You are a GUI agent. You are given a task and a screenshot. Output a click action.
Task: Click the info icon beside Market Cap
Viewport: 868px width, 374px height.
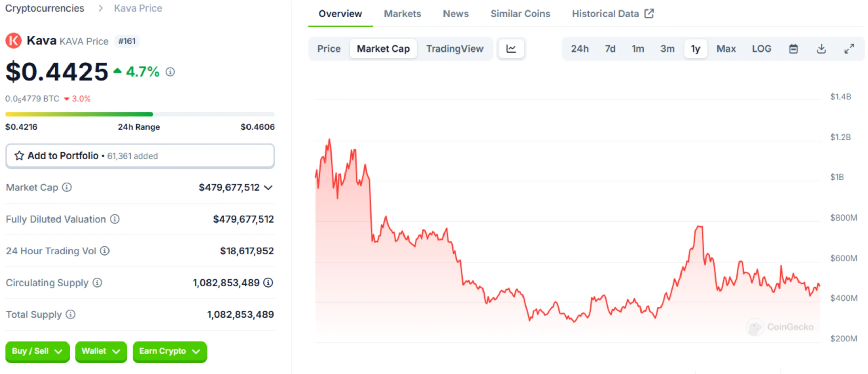(x=67, y=187)
